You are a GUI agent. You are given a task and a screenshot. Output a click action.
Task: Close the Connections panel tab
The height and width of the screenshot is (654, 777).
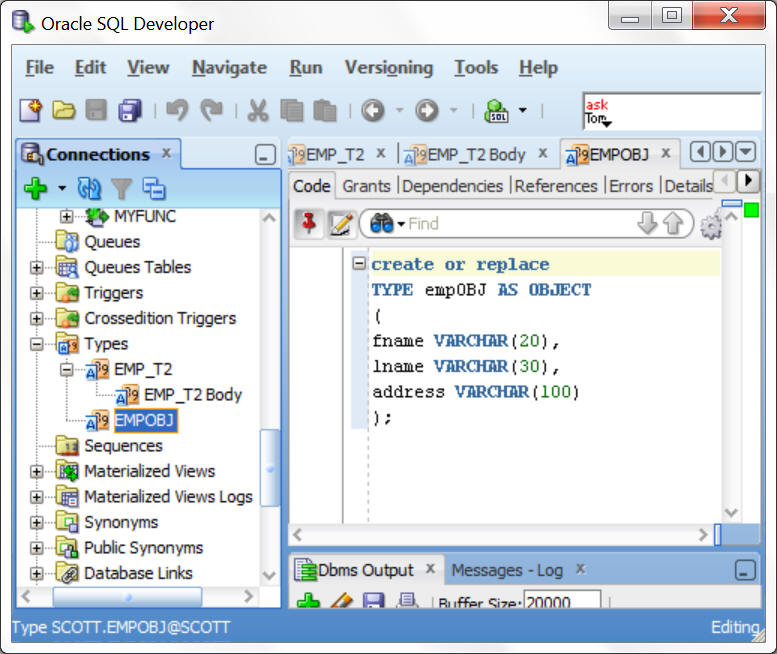click(167, 153)
